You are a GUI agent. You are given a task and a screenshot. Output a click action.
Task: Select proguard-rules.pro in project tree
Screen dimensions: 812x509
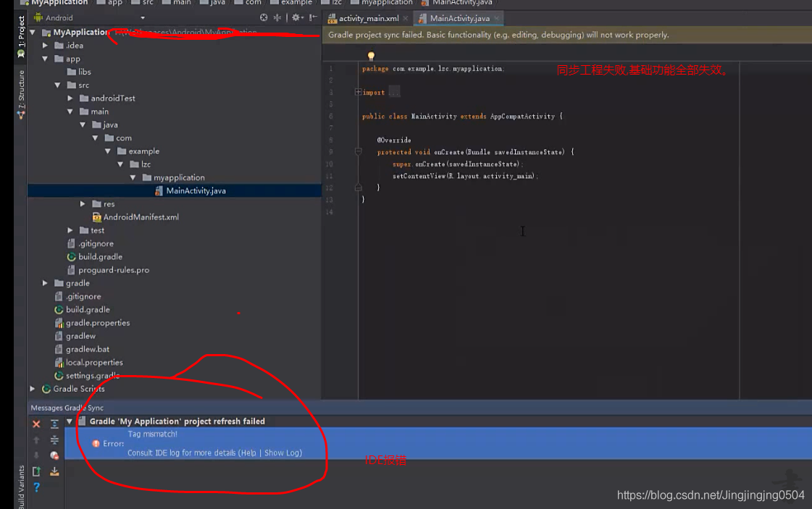pyautogui.click(x=114, y=270)
